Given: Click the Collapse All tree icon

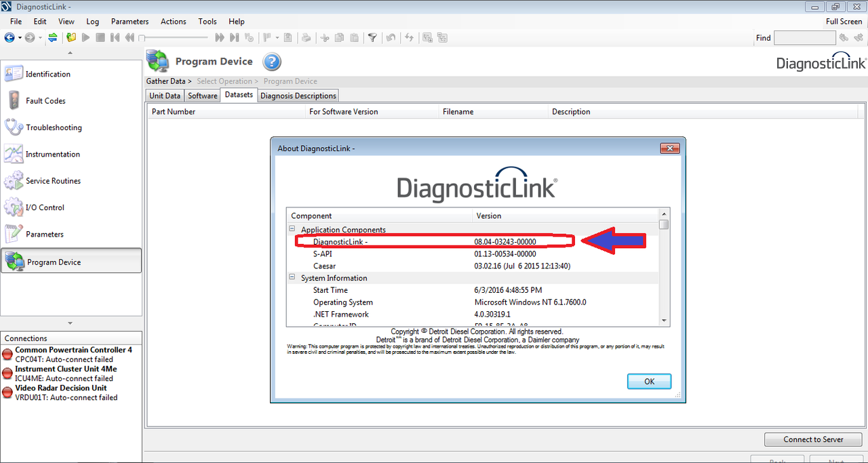Looking at the screenshot, I should 442,38.
